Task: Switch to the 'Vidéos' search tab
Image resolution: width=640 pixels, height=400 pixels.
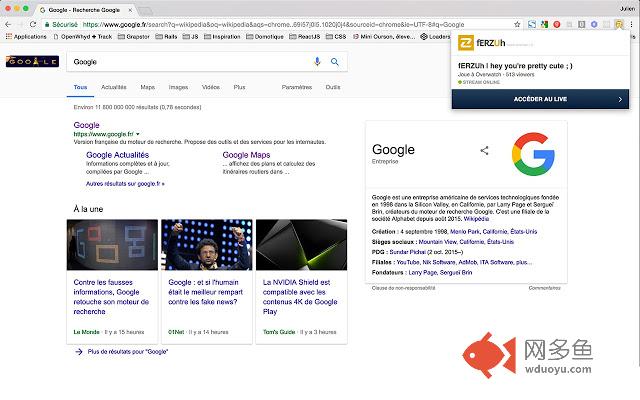Action: coord(211,87)
